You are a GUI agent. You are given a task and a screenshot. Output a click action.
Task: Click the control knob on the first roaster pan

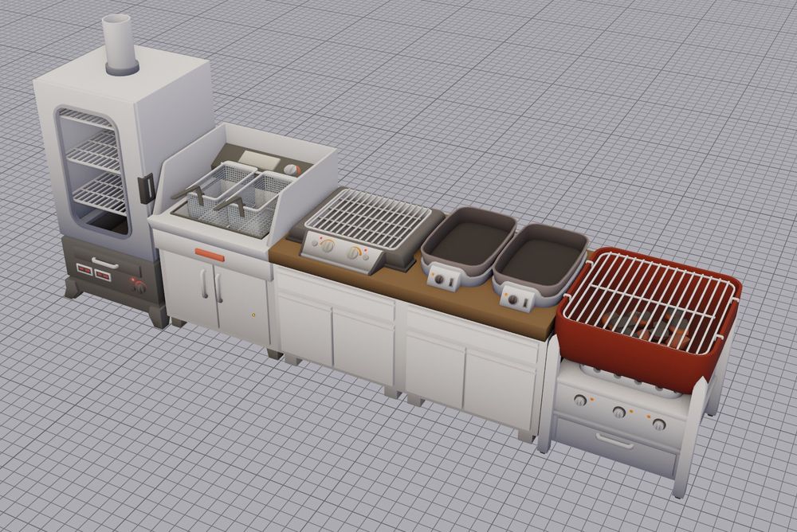click(439, 279)
